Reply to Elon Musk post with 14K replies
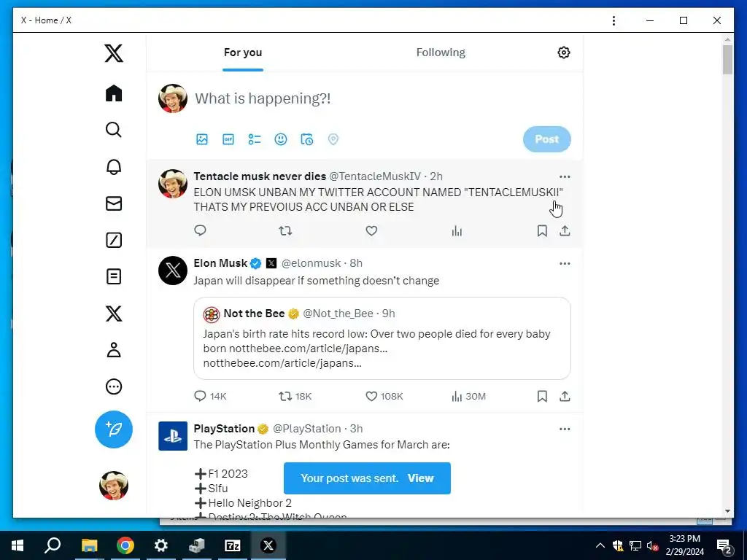The width and height of the screenshot is (747, 560). [210, 396]
